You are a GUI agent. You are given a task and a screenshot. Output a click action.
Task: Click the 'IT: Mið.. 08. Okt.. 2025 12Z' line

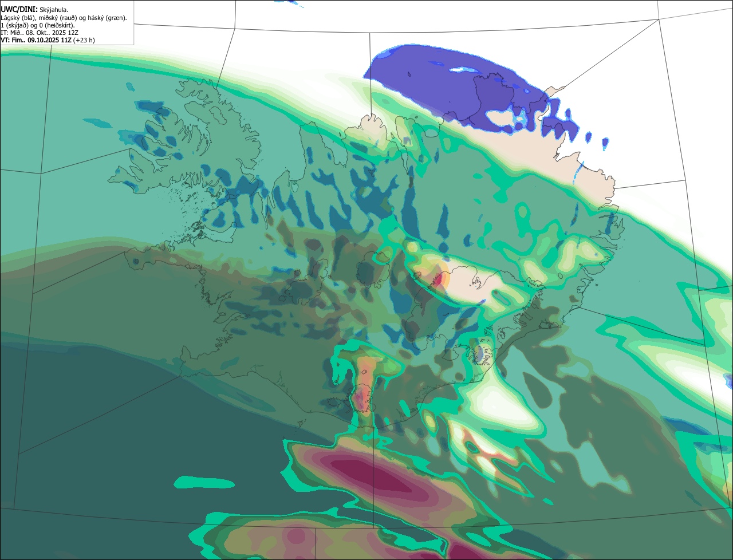39,33
